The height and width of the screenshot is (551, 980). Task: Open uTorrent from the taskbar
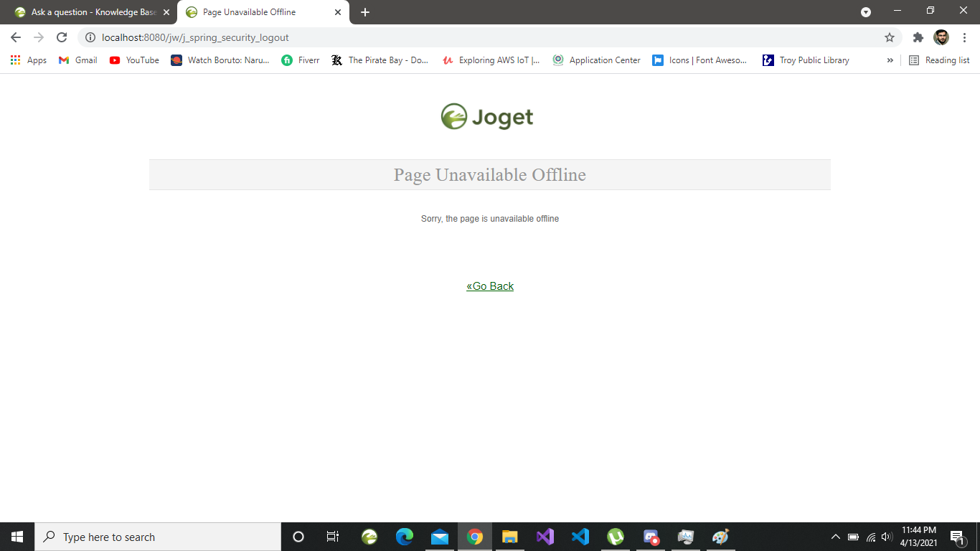(x=616, y=537)
